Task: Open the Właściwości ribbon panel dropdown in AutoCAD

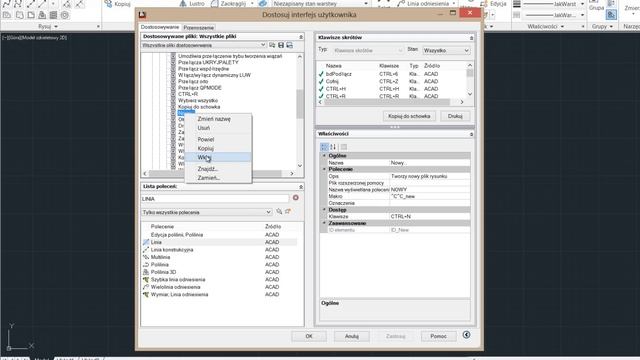Action: pyautogui.click(x=545, y=26)
